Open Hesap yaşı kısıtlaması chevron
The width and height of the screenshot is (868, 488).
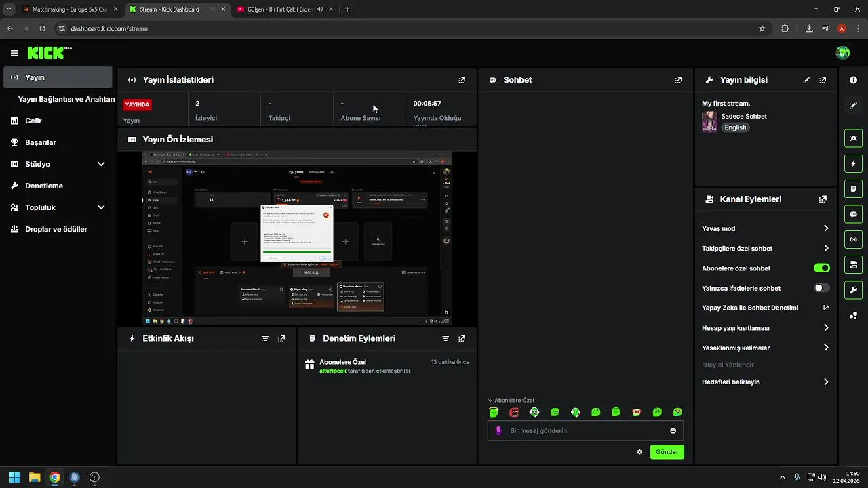[826, 328]
